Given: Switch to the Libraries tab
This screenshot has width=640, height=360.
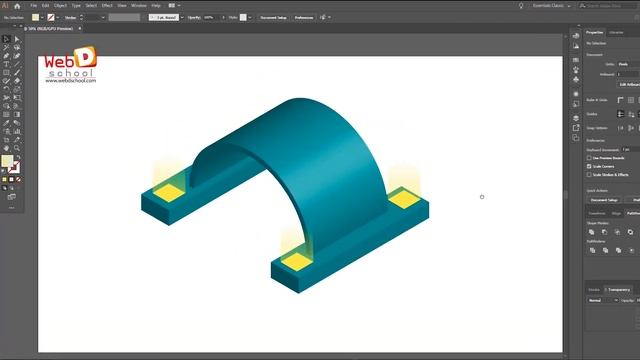Looking at the screenshot, I should tap(616, 32).
